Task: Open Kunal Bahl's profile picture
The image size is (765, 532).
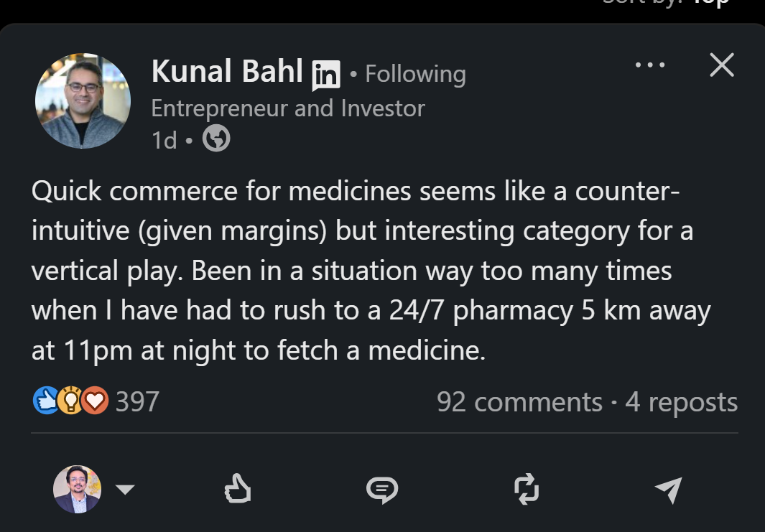Action: (83, 101)
